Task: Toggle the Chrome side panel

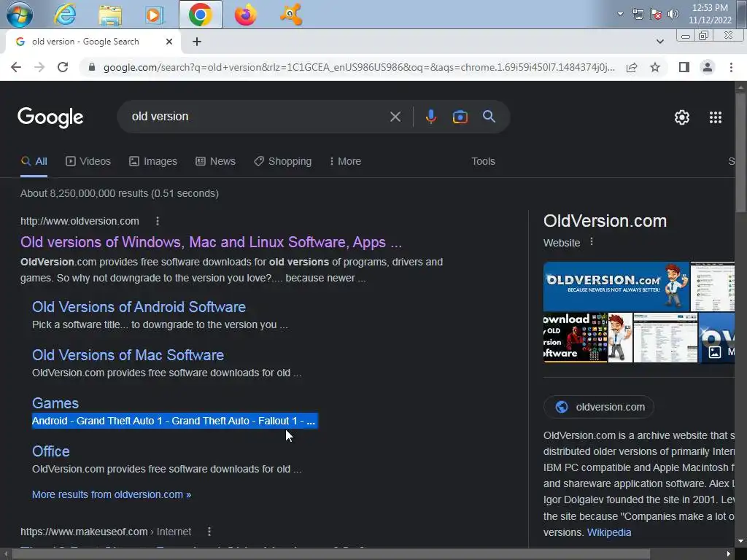Action: click(x=684, y=67)
